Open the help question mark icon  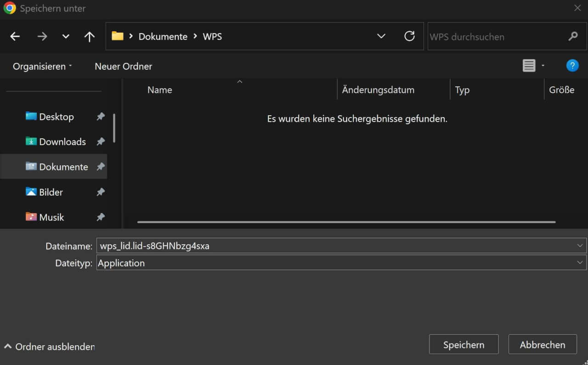click(x=572, y=66)
